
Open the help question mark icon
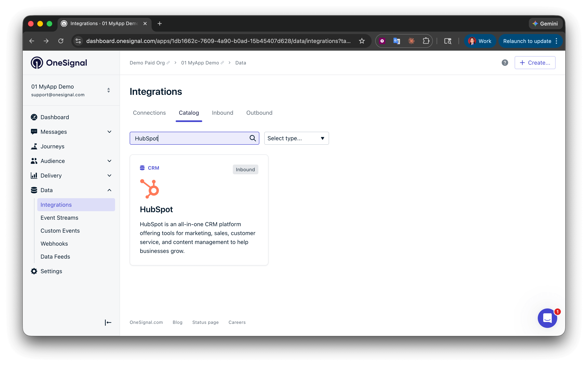[x=505, y=63]
